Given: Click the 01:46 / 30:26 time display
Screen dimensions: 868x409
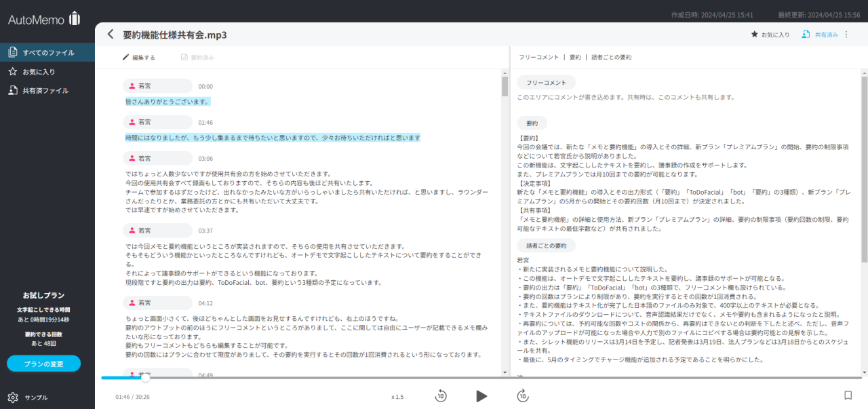Looking at the screenshot, I should (132, 397).
